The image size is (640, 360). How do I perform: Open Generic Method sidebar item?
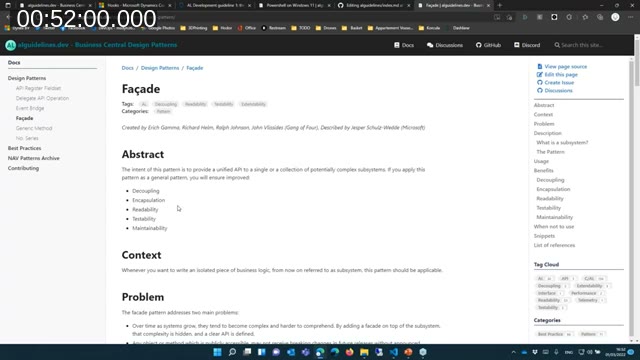pos(34,128)
